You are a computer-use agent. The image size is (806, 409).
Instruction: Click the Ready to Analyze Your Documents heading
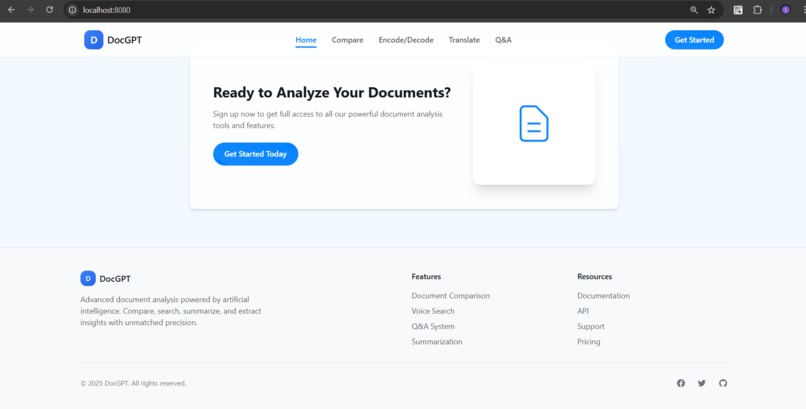pos(332,92)
